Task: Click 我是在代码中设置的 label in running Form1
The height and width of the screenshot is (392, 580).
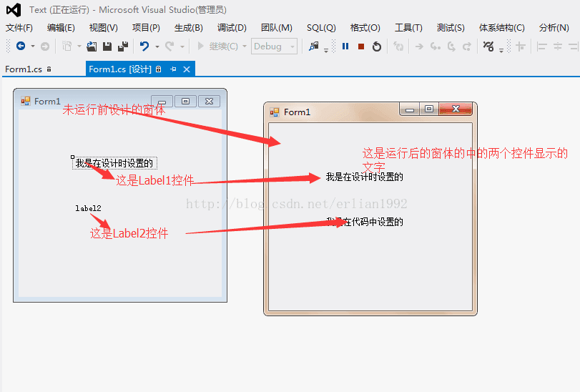Action: coord(365,222)
